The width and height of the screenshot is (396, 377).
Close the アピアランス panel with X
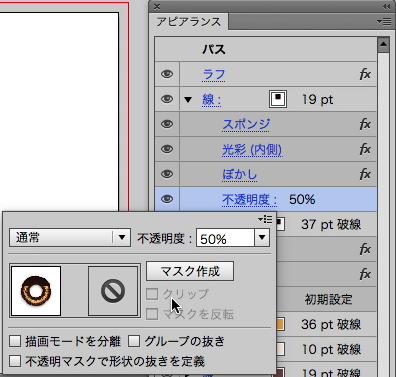click(x=157, y=6)
